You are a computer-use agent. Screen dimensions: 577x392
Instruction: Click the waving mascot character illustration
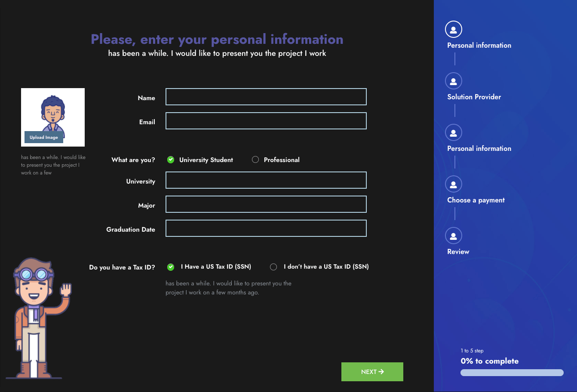click(40, 319)
